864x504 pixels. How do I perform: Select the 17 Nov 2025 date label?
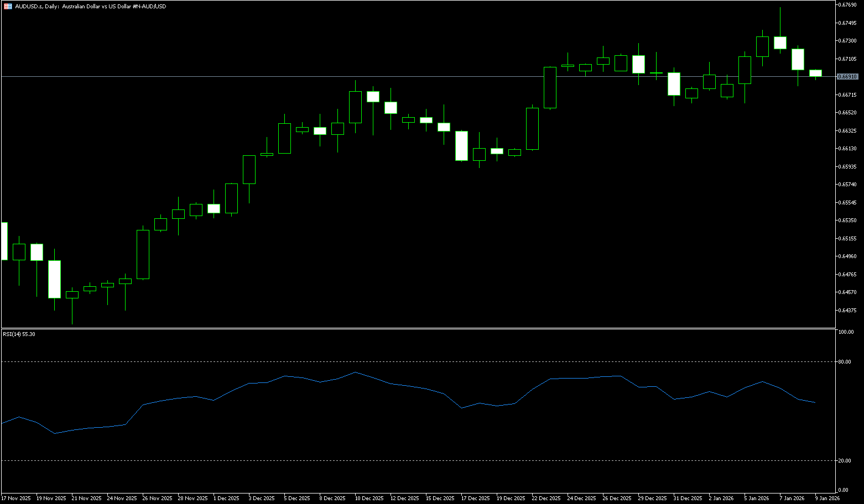pos(16,498)
